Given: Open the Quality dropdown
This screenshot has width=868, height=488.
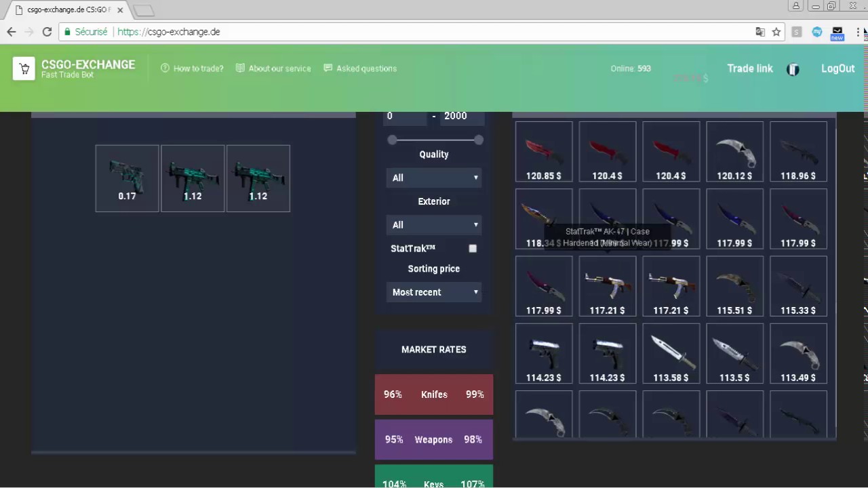Looking at the screenshot, I should pos(434,178).
